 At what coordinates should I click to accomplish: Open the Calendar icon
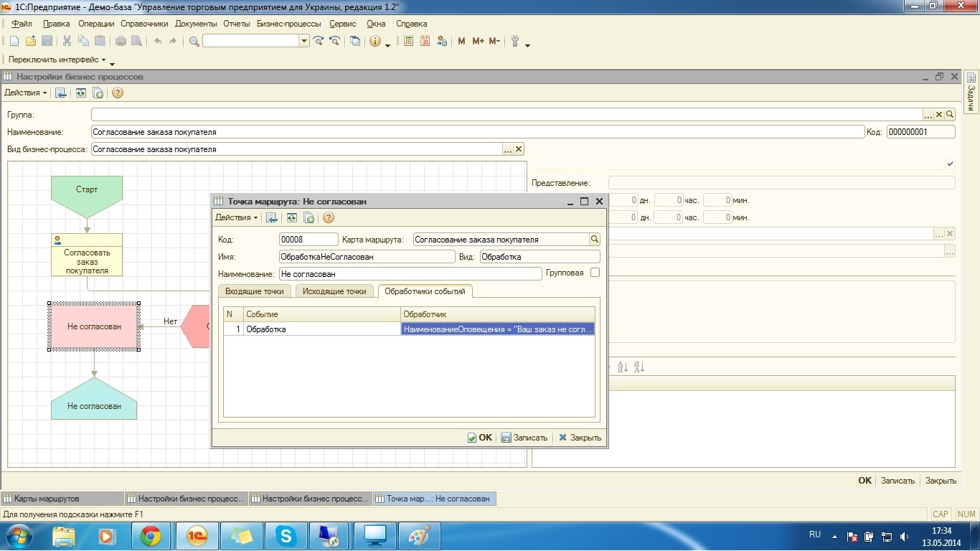[x=425, y=41]
